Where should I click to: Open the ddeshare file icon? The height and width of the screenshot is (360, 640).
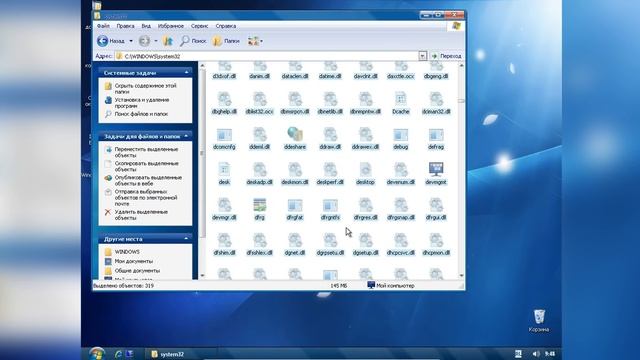point(295,134)
